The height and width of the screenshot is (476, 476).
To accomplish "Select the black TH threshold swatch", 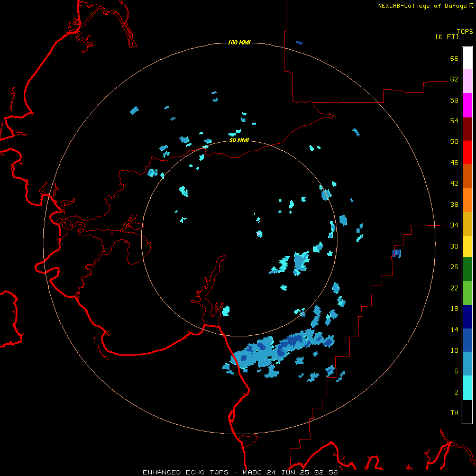I will click(x=467, y=411).
